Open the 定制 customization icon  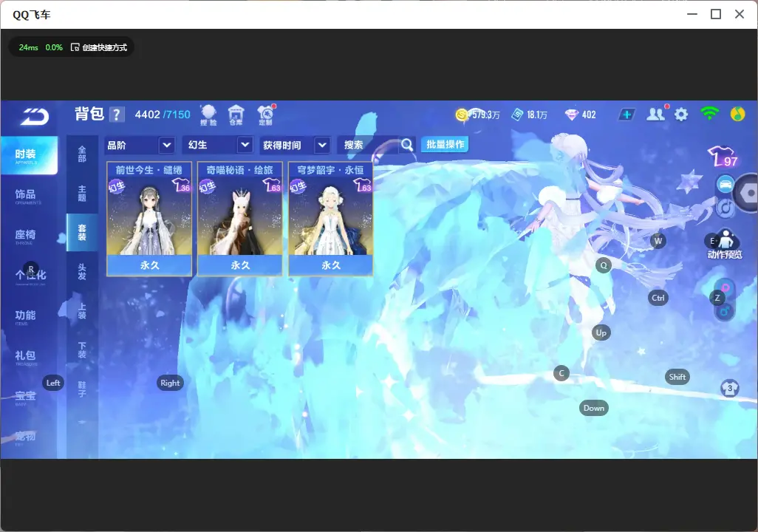pyautogui.click(x=265, y=115)
